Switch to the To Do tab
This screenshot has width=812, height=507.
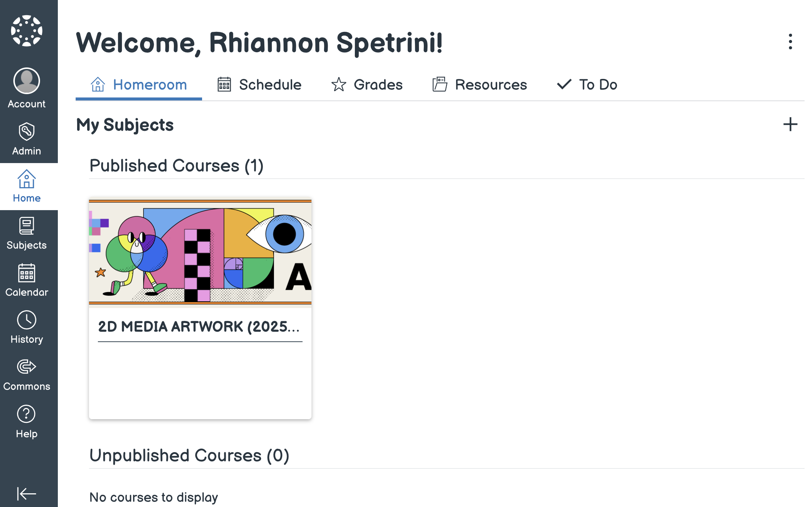tap(587, 84)
